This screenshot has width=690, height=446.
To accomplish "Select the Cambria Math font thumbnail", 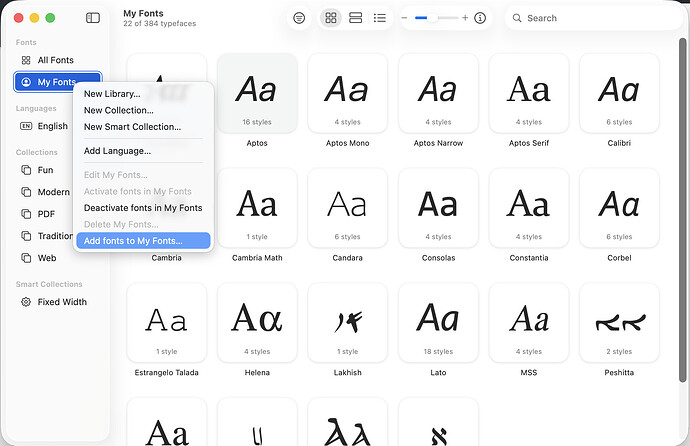I will [257, 208].
